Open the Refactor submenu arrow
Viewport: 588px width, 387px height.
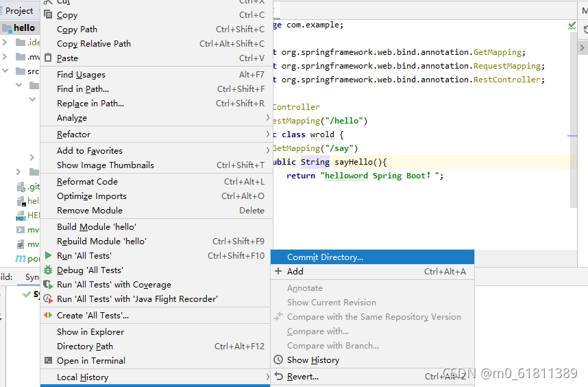coord(268,134)
